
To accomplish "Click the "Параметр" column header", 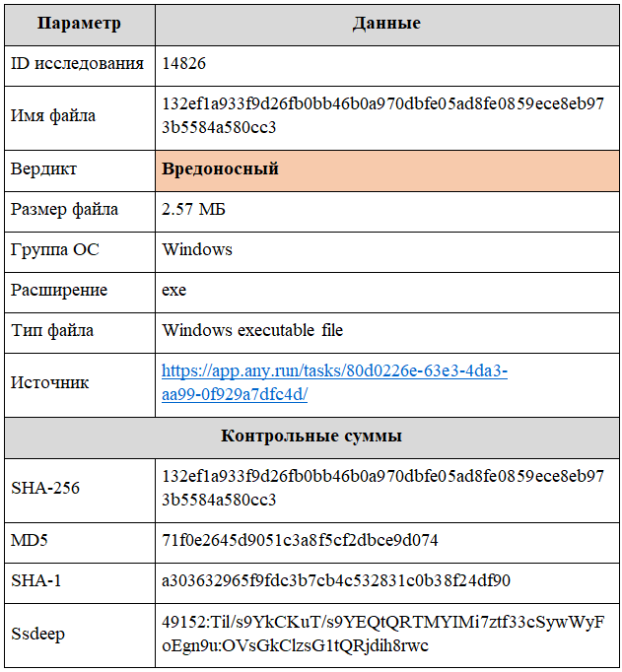I will 79,23.
